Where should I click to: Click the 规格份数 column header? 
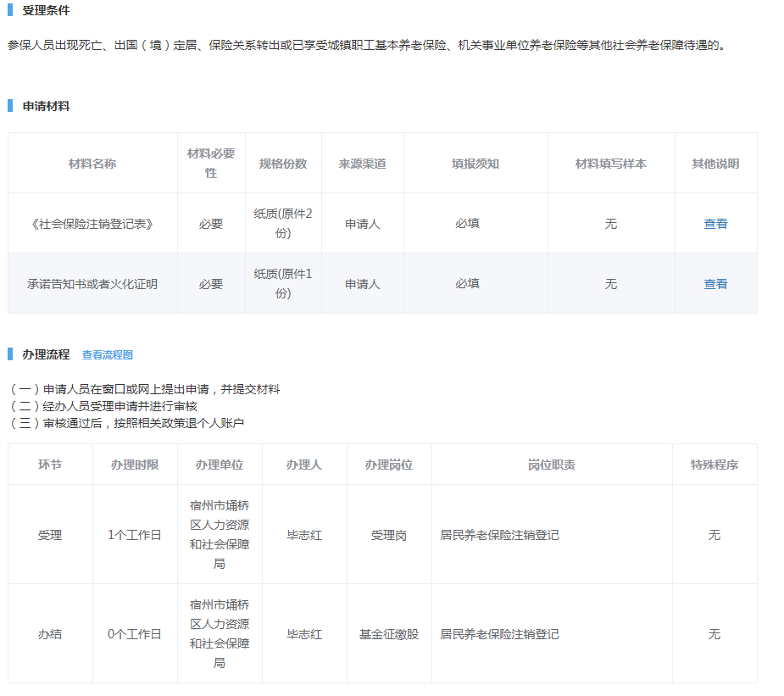(x=283, y=164)
